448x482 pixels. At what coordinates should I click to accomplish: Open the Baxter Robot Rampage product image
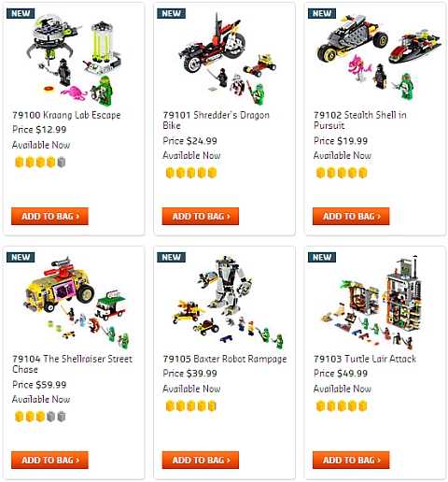pos(227,302)
